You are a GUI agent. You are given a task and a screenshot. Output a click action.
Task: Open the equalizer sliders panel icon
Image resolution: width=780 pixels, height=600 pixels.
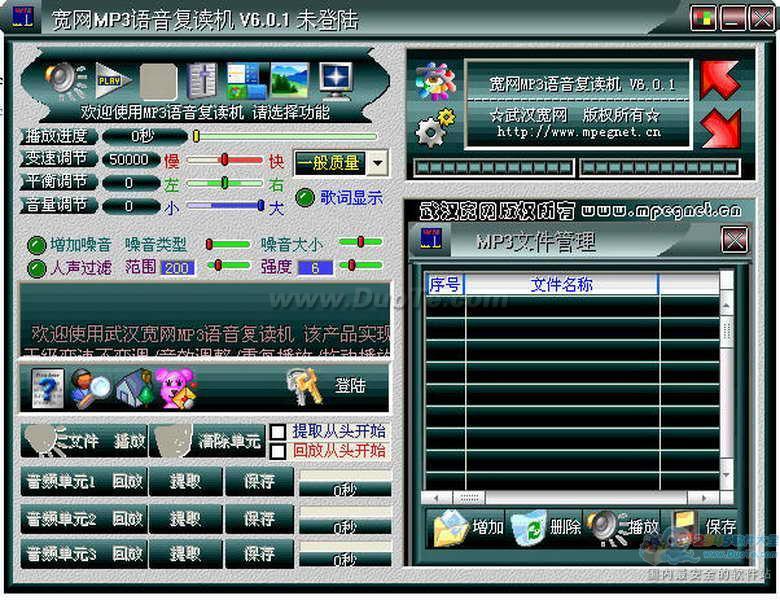click(202, 81)
